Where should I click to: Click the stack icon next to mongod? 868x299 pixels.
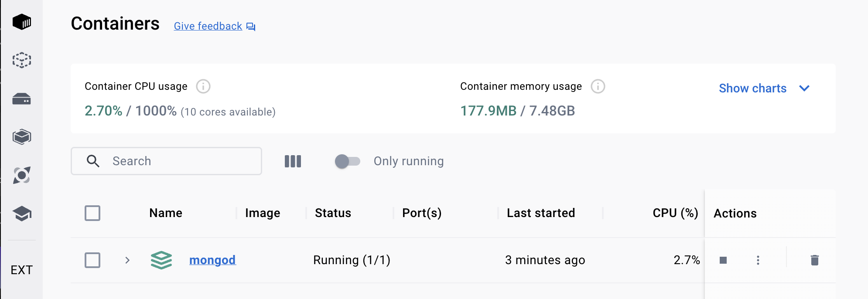tap(161, 260)
